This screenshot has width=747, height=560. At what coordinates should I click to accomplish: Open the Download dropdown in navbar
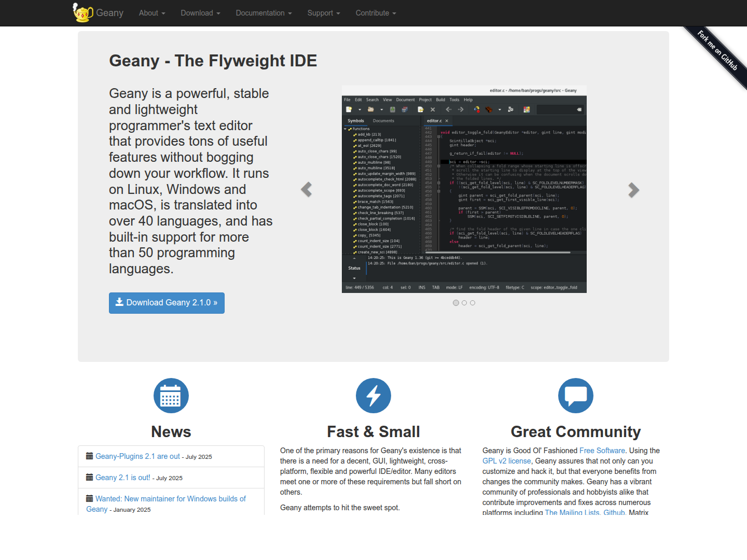pos(200,13)
